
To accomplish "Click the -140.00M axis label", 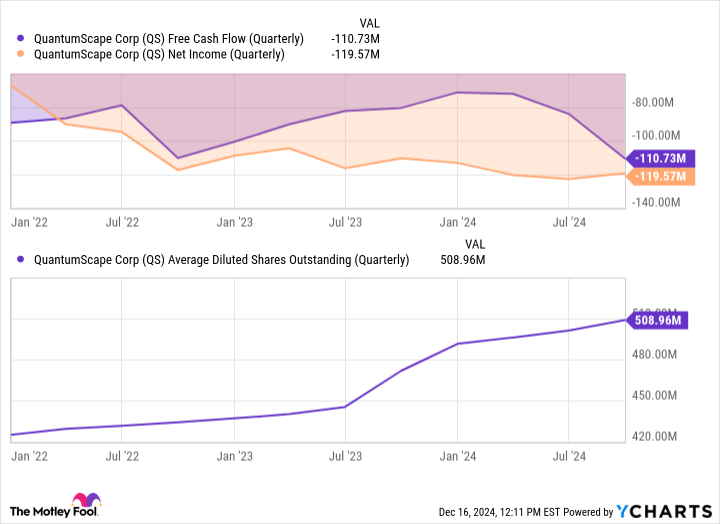I will tap(656, 203).
